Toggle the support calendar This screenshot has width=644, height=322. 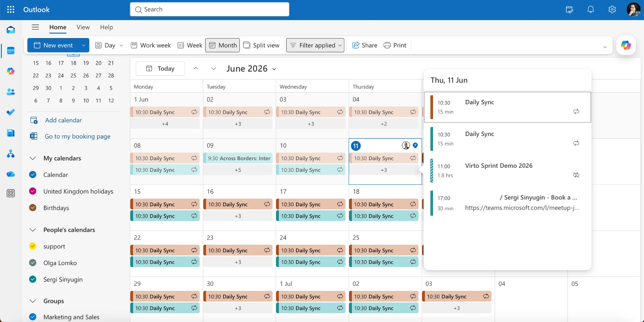33,246
